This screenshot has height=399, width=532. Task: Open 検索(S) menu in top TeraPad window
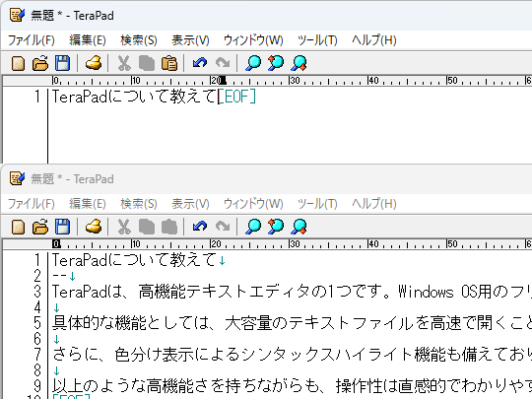139,40
